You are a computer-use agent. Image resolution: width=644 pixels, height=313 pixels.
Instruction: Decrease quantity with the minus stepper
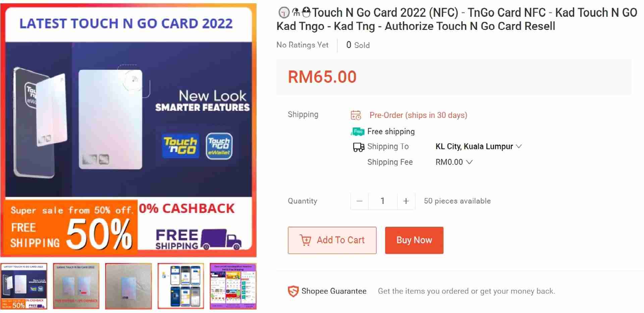pyautogui.click(x=359, y=201)
